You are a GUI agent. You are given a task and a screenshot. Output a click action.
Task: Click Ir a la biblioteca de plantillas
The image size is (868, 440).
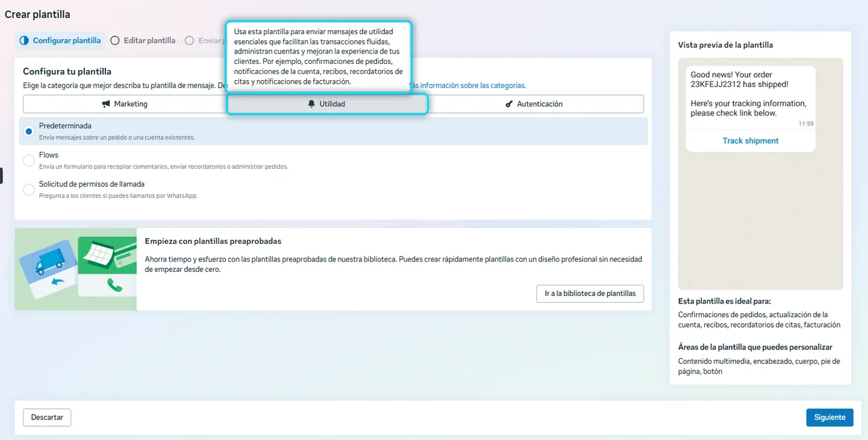590,294
